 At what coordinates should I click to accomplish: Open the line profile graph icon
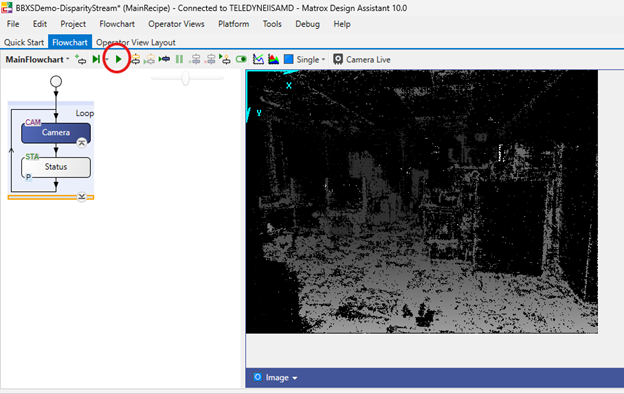pos(258,59)
